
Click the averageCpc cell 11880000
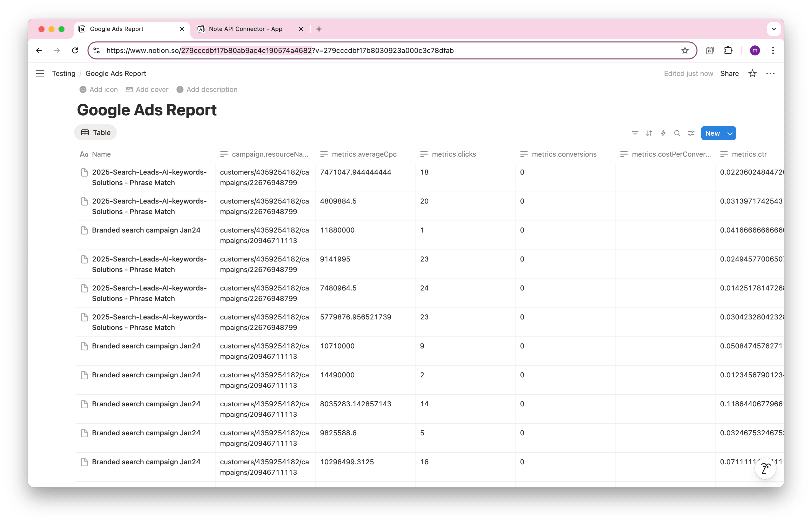click(366, 235)
